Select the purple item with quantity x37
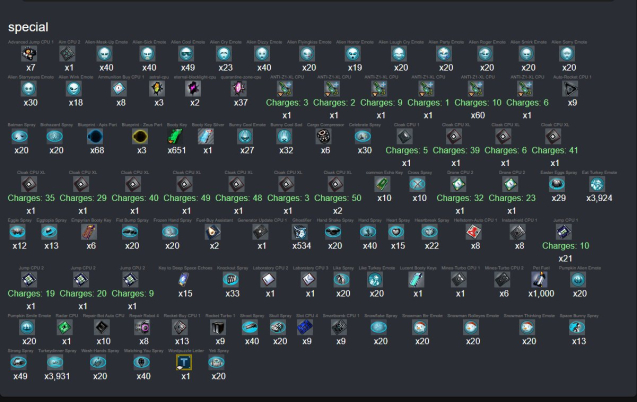This screenshot has width=637, height=402. 240,88
